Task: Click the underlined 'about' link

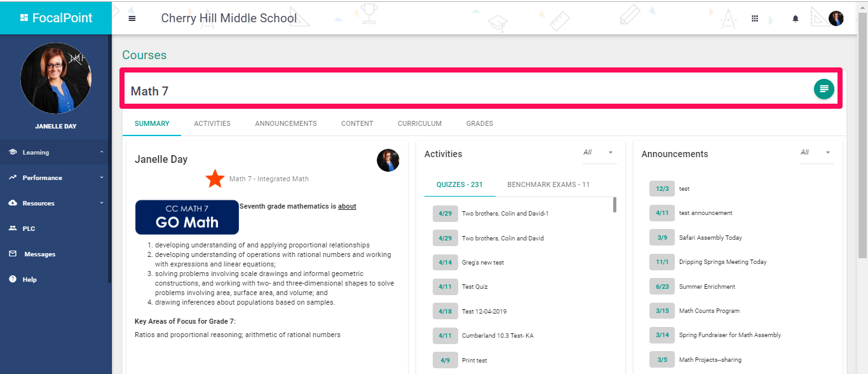Action: click(x=347, y=206)
